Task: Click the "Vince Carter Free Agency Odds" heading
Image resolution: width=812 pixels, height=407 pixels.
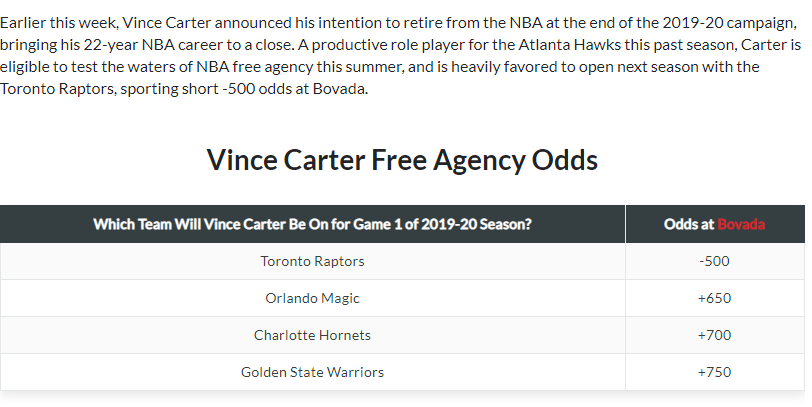Action: click(x=402, y=160)
